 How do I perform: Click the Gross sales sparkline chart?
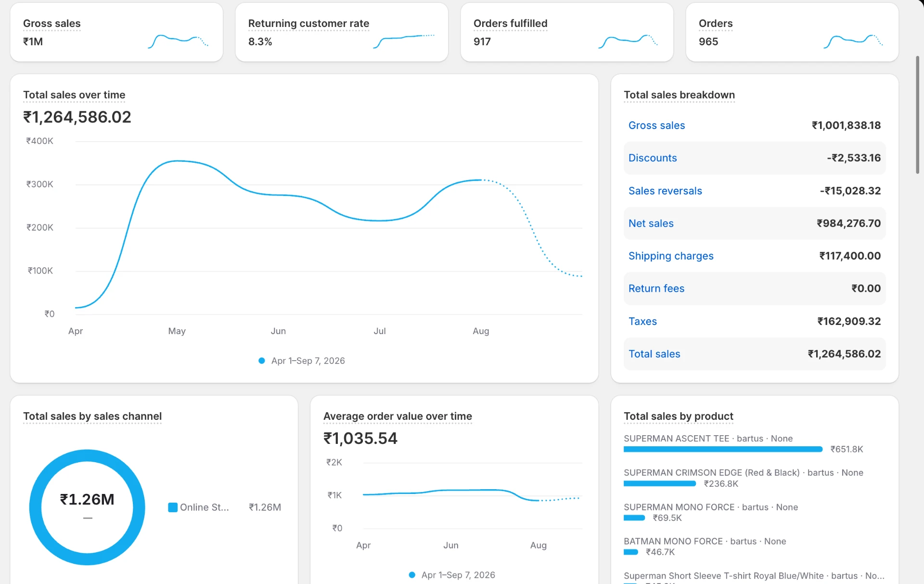[x=178, y=41]
